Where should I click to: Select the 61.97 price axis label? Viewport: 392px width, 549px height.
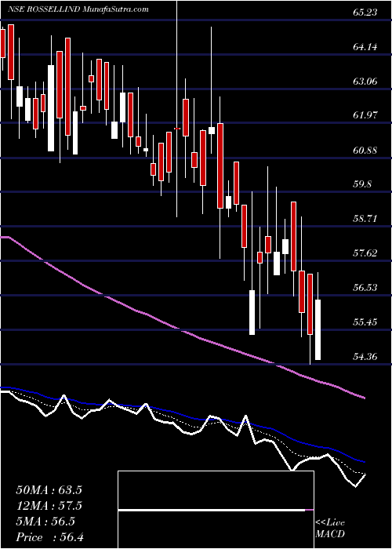tap(365, 116)
